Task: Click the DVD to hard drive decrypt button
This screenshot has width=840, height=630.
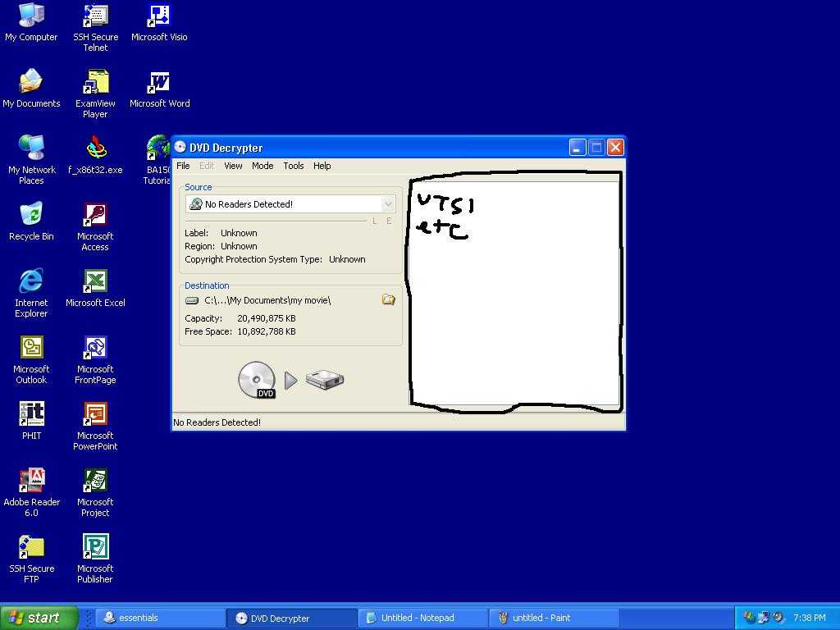Action: [x=290, y=380]
